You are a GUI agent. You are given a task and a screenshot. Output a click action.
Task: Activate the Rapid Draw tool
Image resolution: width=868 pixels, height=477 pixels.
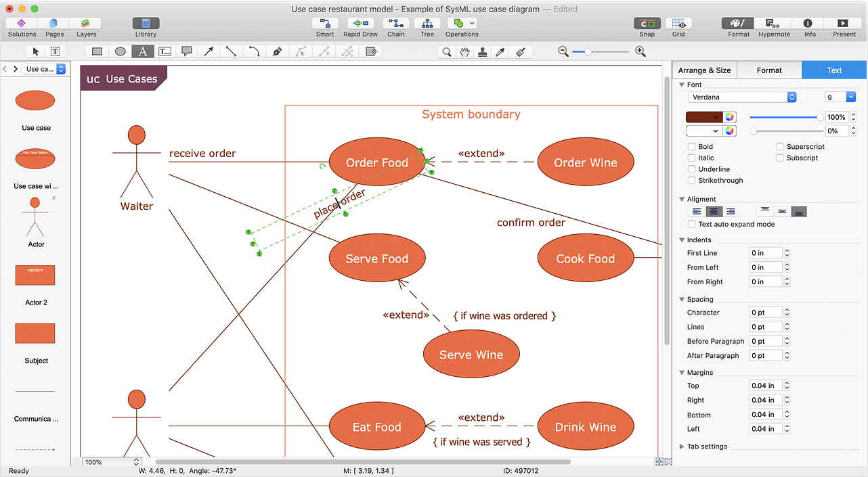coord(360,27)
